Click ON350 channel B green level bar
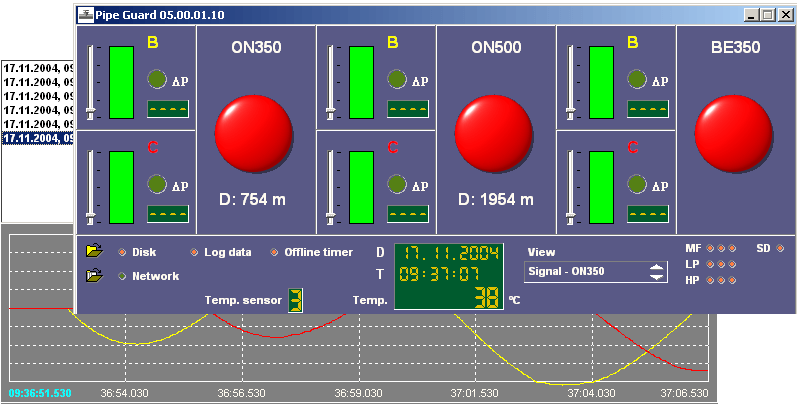Viewport: 800px width, 406px height. click(x=121, y=83)
